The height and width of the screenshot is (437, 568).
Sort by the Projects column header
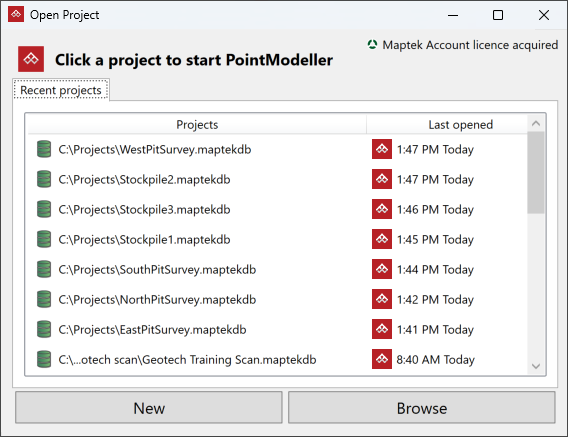(197, 125)
